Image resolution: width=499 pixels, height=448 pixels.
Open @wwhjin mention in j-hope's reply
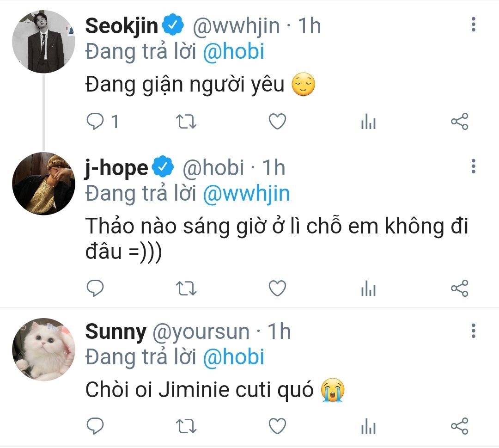click(x=246, y=193)
